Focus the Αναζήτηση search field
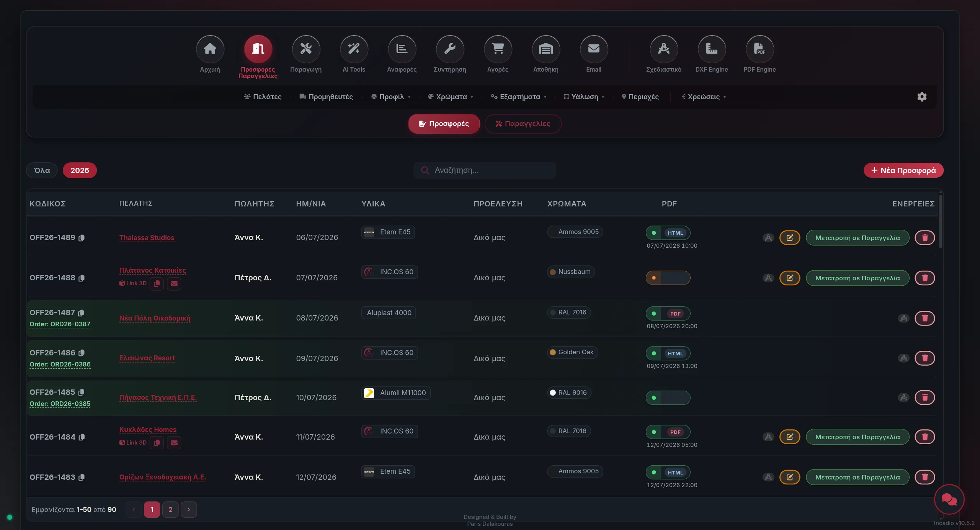The image size is (980, 530). tap(485, 170)
